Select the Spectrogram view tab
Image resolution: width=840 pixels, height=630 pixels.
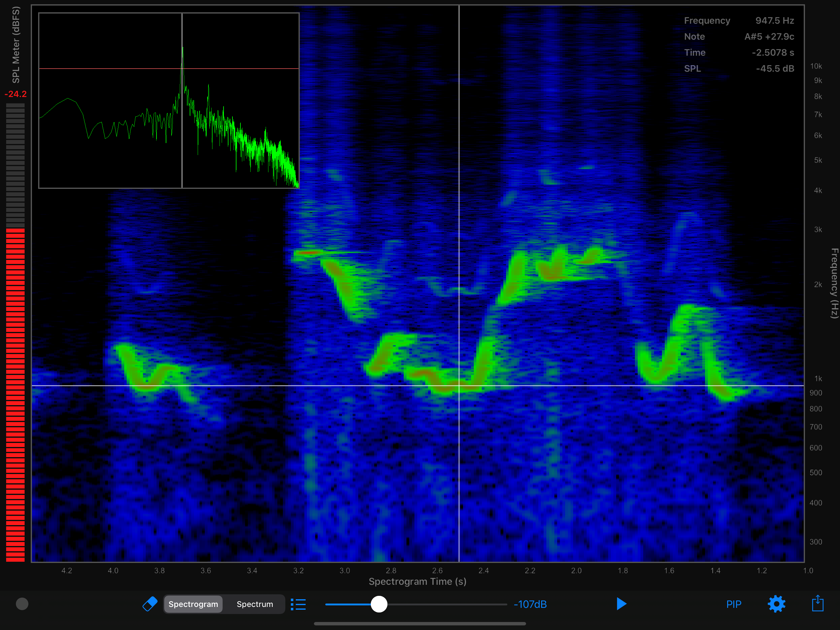(x=193, y=604)
